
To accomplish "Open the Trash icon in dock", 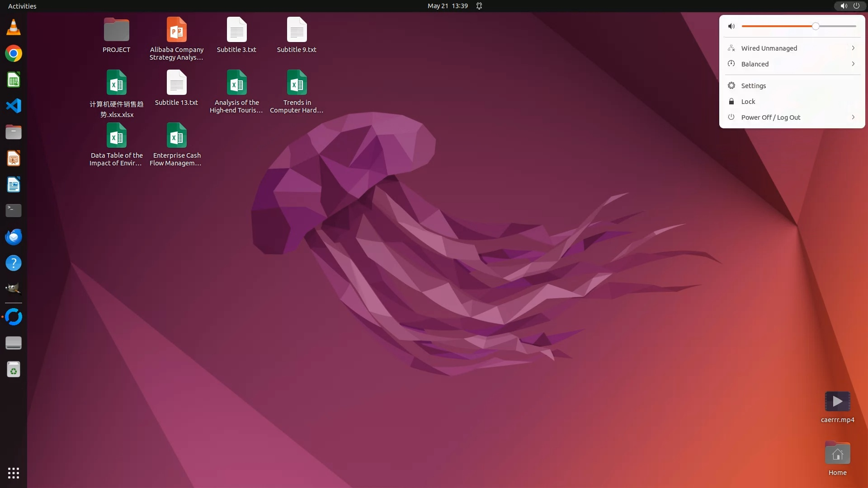I will click(x=14, y=370).
